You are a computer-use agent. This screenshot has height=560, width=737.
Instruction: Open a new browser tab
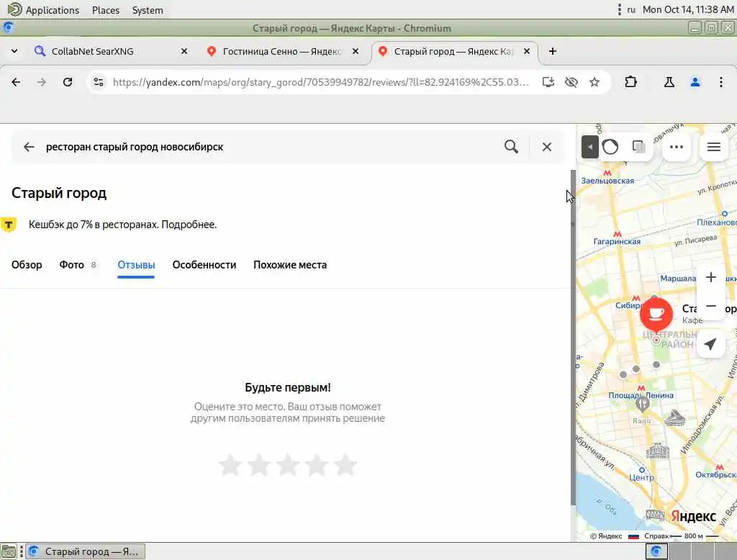click(553, 51)
